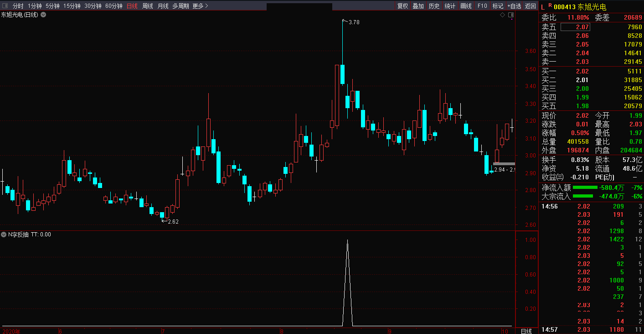The width and height of the screenshot is (644, 334).
Task: Click the 涨幅 value 0.50%
Action: click(x=580, y=133)
